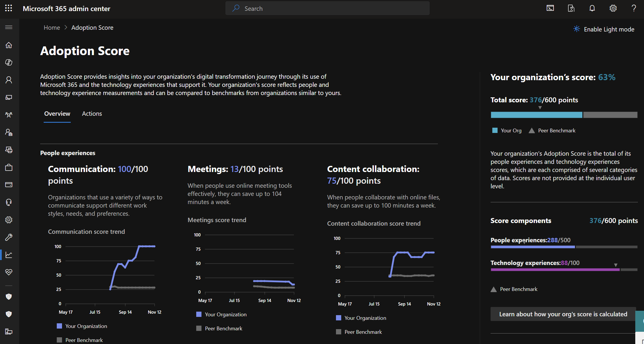Open Billing card icon in sidebar
644x344 pixels.
[9, 185]
